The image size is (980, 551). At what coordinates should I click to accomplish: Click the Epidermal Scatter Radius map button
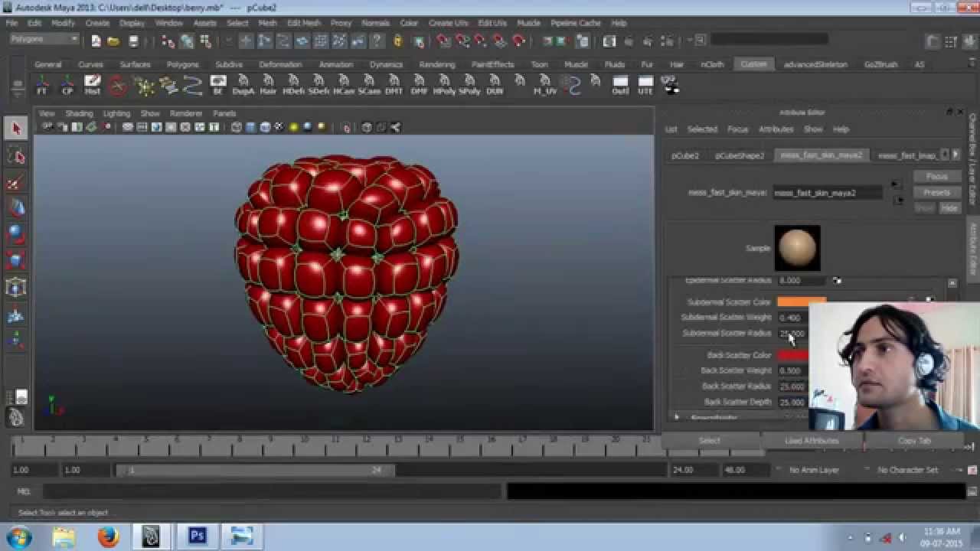[x=837, y=281]
